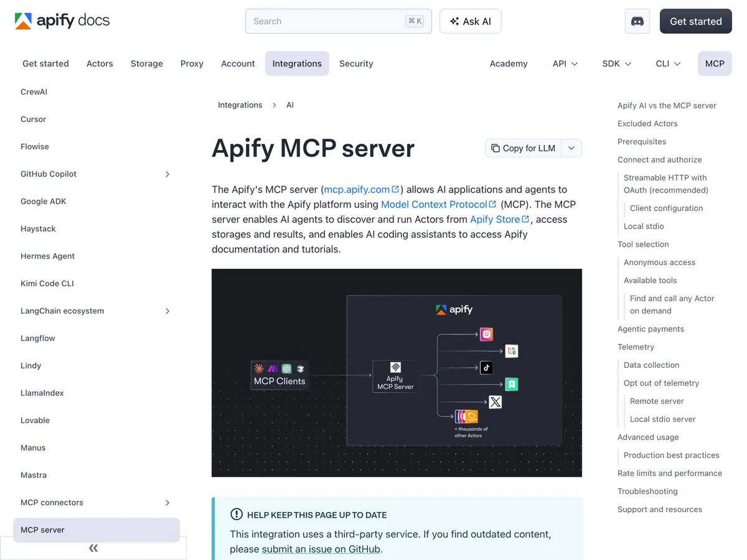The height and width of the screenshot is (560, 747).
Task: Open the Copy for LLM dropdown arrow
Action: [x=571, y=148]
